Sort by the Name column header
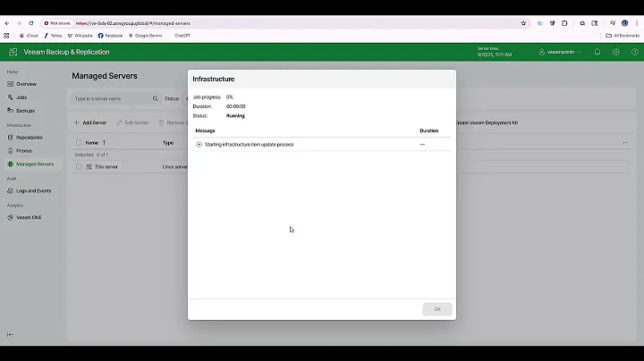Image resolution: width=644 pixels, height=361 pixels. (x=96, y=143)
